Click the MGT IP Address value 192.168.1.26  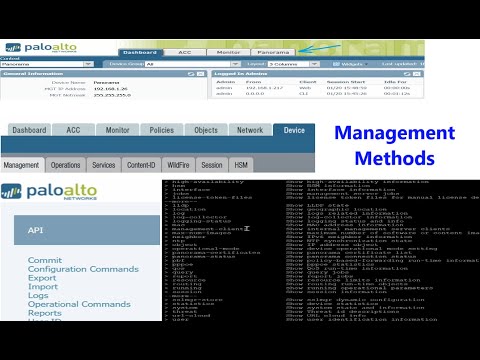(110, 89)
